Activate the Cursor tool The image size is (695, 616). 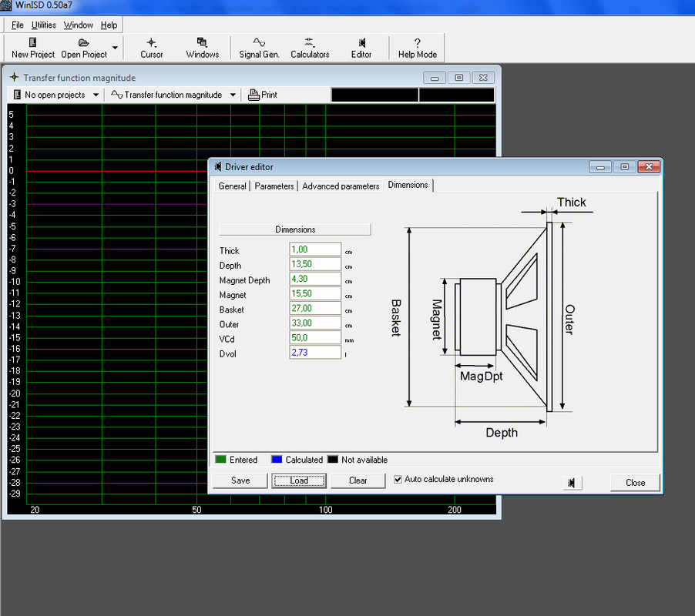[x=152, y=48]
